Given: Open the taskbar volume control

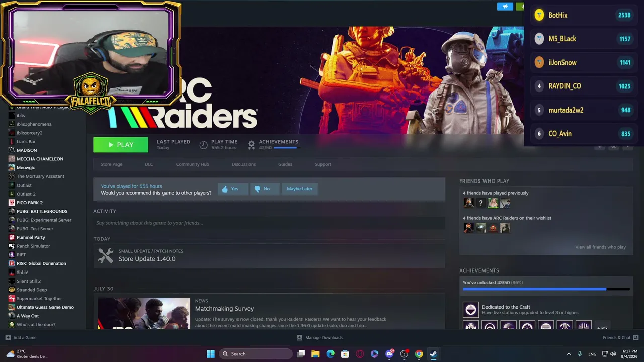Looking at the screenshot, I should click(613, 354).
